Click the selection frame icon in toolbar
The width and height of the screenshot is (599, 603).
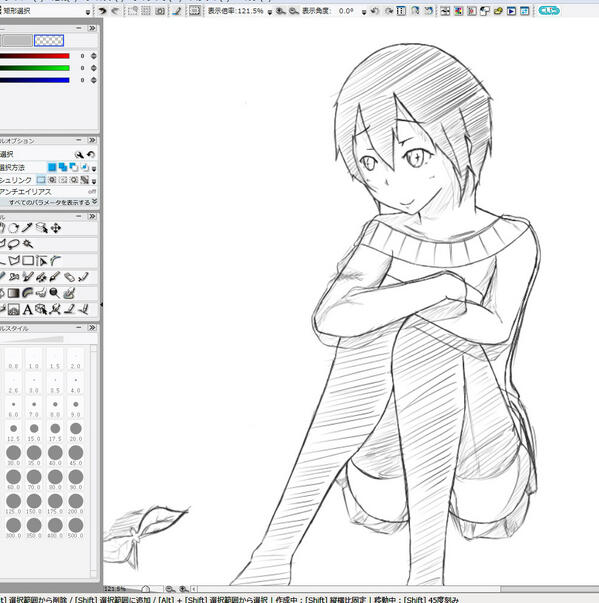(x=195, y=11)
